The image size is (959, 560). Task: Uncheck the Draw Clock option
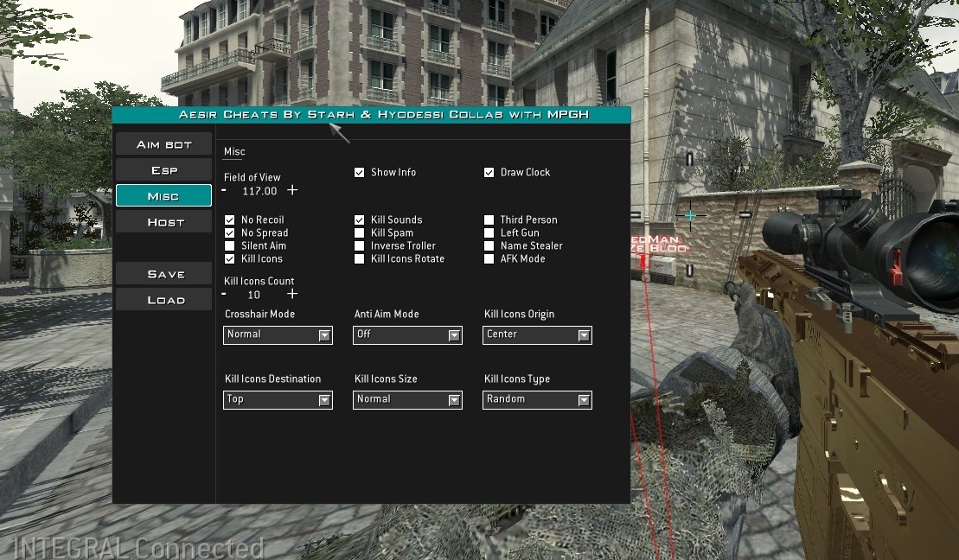click(489, 172)
